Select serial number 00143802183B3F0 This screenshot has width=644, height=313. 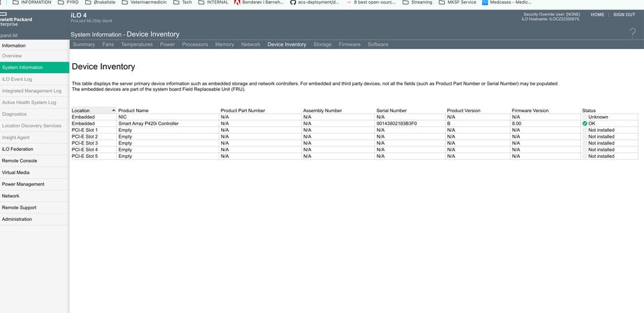tap(396, 124)
